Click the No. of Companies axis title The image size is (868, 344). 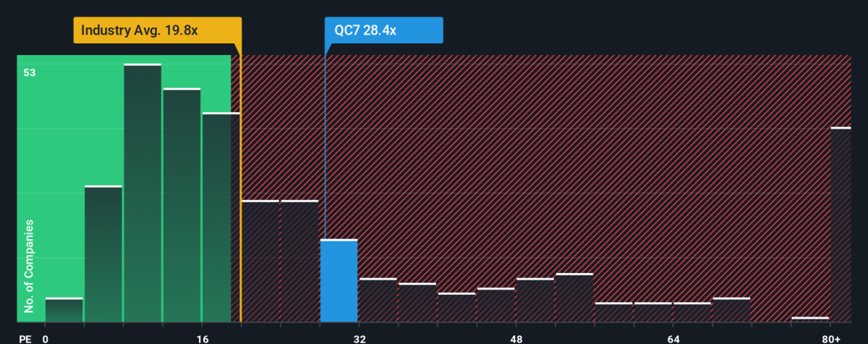(30, 267)
